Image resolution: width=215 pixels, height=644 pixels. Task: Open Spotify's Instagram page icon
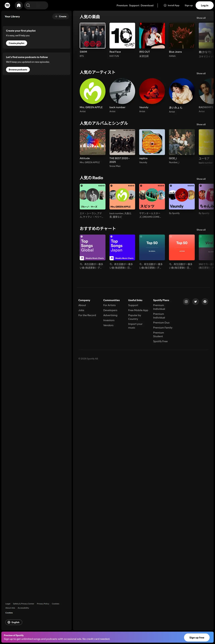point(186,301)
